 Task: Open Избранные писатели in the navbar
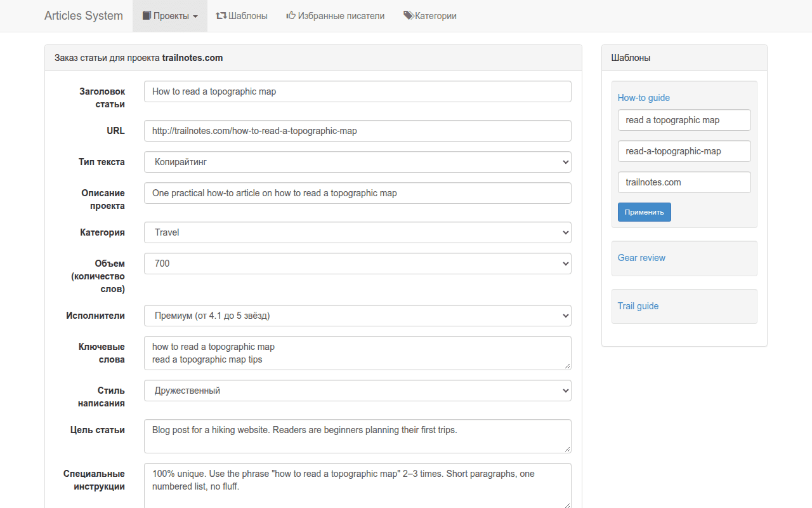(336, 16)
